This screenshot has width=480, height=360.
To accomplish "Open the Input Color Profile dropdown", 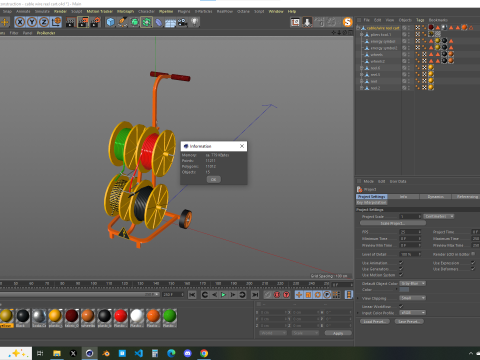I will [x=413, y=313].
